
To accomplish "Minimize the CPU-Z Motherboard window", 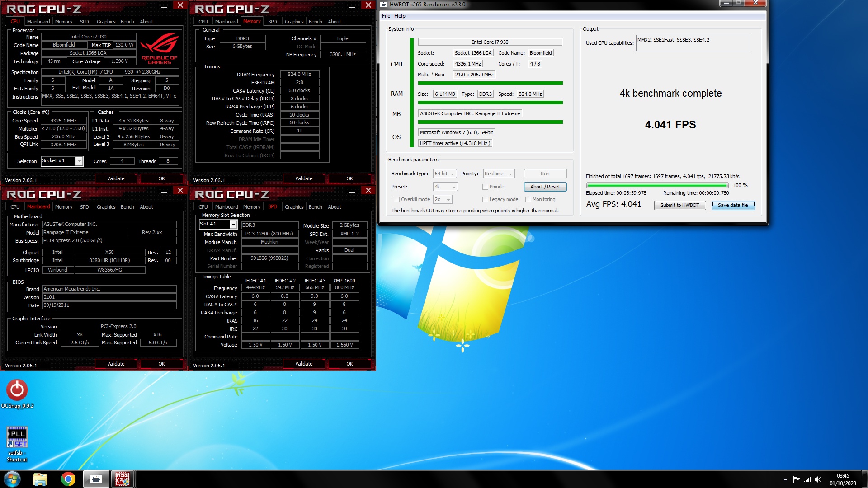I will click(x=164, y=191).
